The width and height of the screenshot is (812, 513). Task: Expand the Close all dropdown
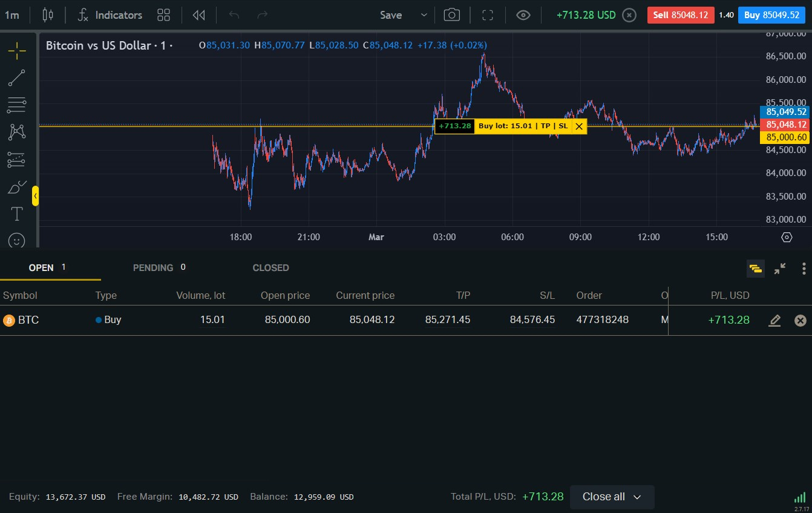(637, 497)
